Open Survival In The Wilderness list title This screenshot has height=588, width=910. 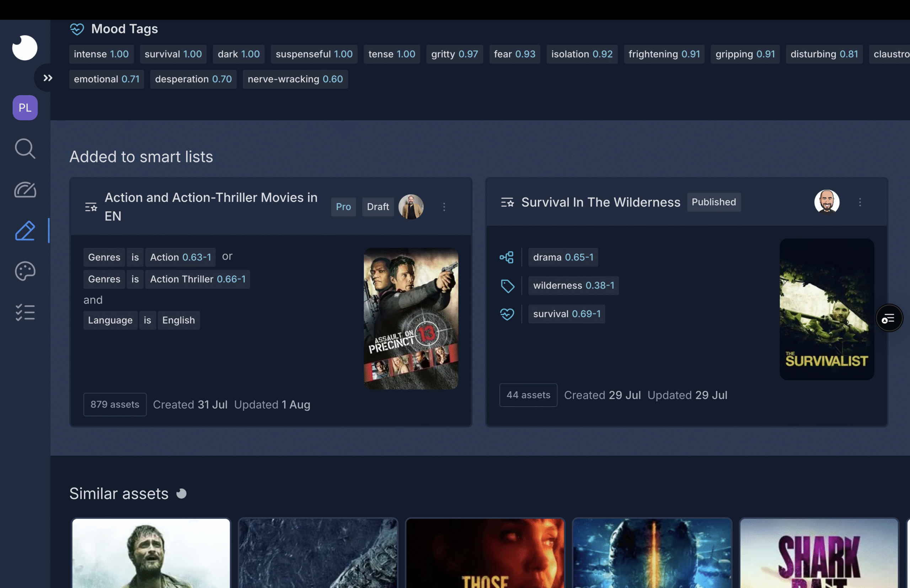point(600,203)
